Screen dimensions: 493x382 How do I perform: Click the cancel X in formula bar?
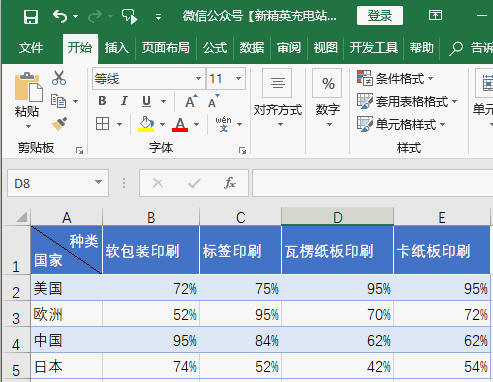click(x=157, y=183)
